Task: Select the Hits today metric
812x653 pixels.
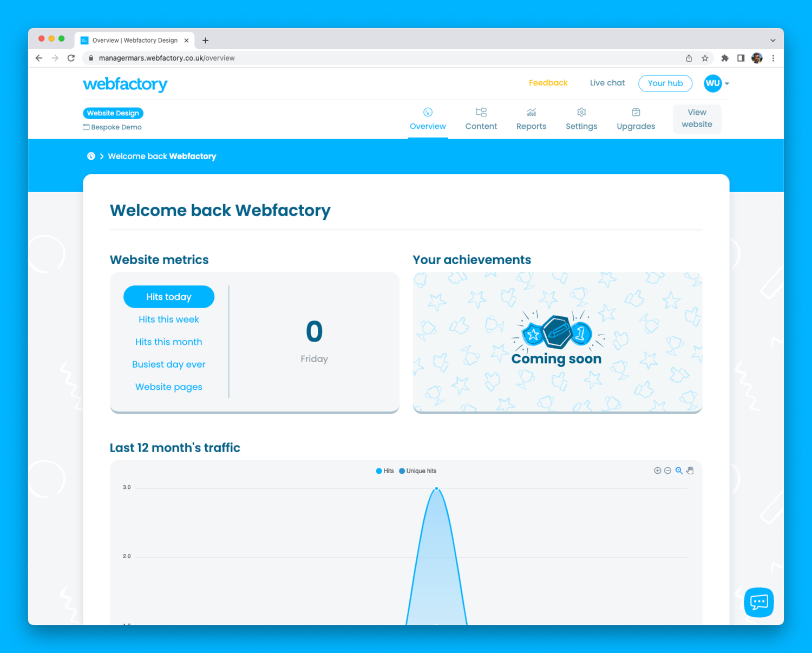Action: coord(169,297)
